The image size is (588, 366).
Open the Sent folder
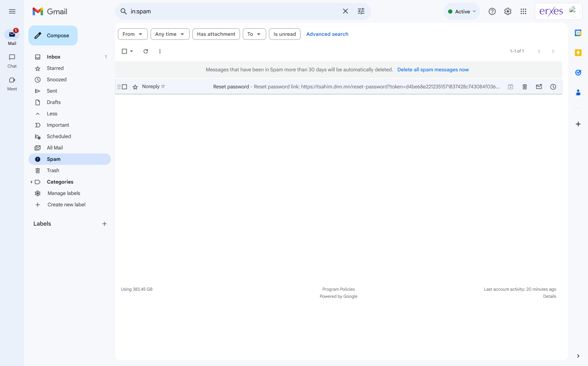[x=70, y=91]
